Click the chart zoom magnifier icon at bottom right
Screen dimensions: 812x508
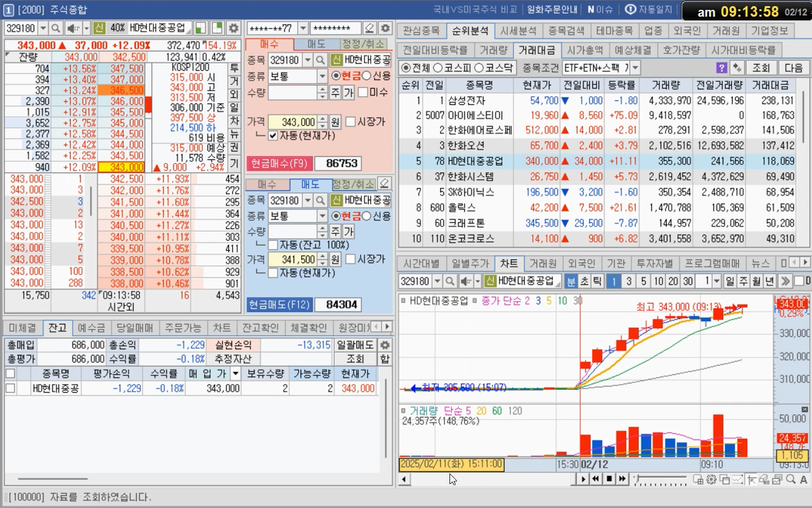pyautogui.click(x=791, y=479)
